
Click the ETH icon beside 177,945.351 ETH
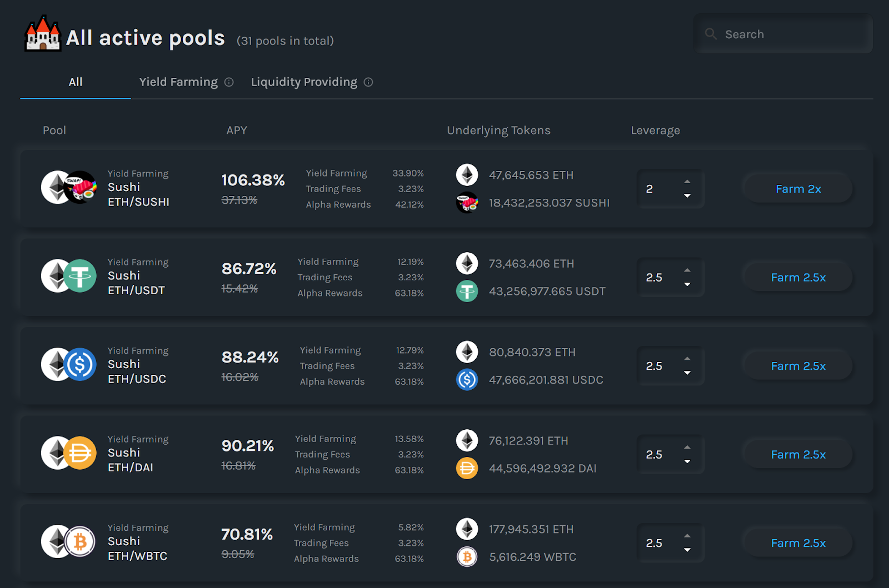(x=467, y=529)
